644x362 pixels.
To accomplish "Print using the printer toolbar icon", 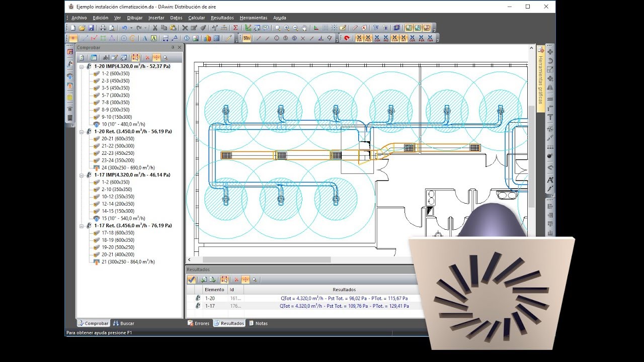I will pos(103,28).
